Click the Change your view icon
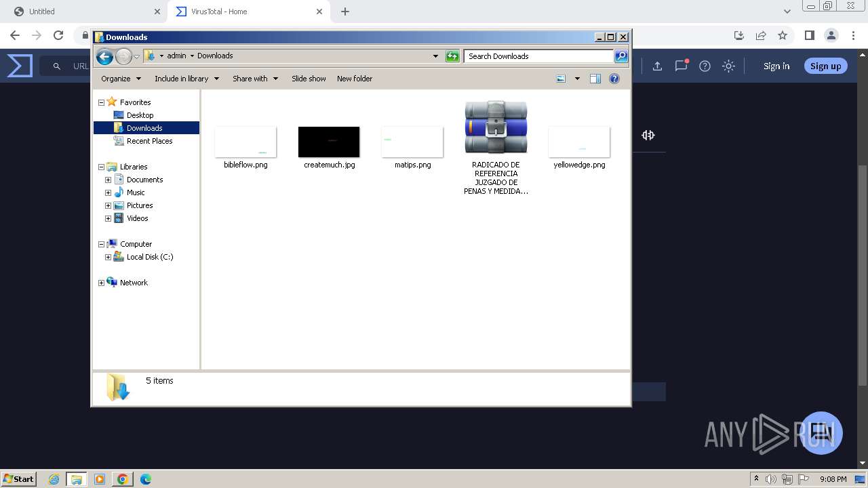The width and height of the screenshot is (868, 488). click(561, 79)
